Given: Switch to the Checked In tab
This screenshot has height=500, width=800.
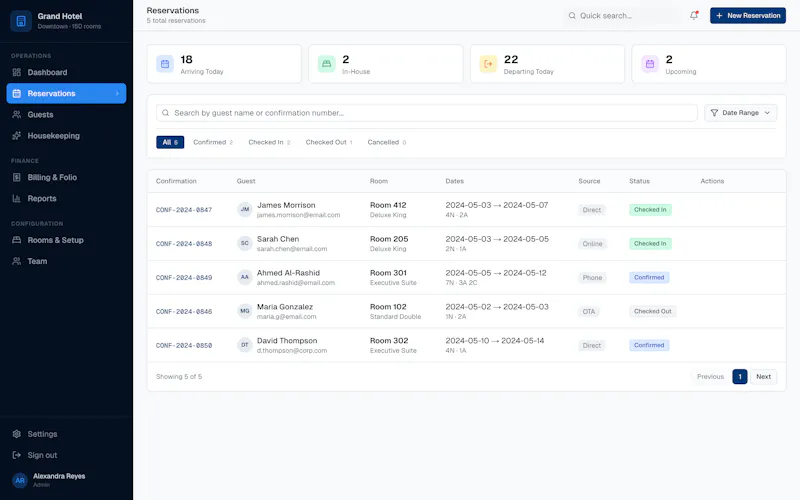Looking at the screenshot, I should tap(269, 142).
